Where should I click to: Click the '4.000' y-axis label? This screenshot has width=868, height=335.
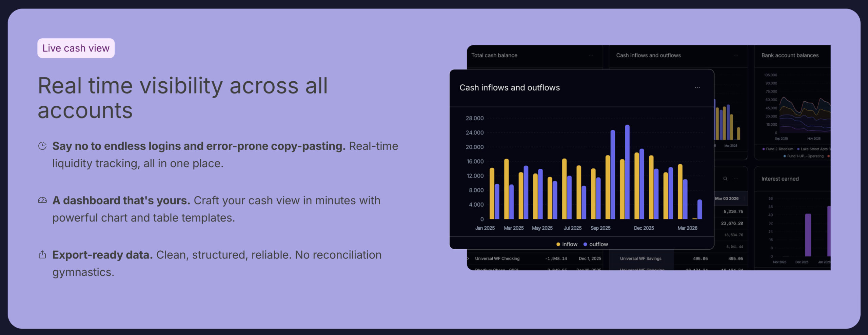click(x=476, y=205)
